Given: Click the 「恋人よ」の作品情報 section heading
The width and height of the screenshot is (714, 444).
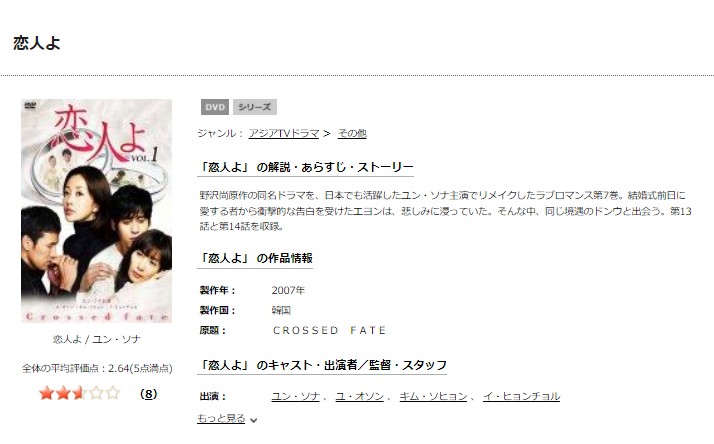Looking at the screenshot, I should pos(255,258).
